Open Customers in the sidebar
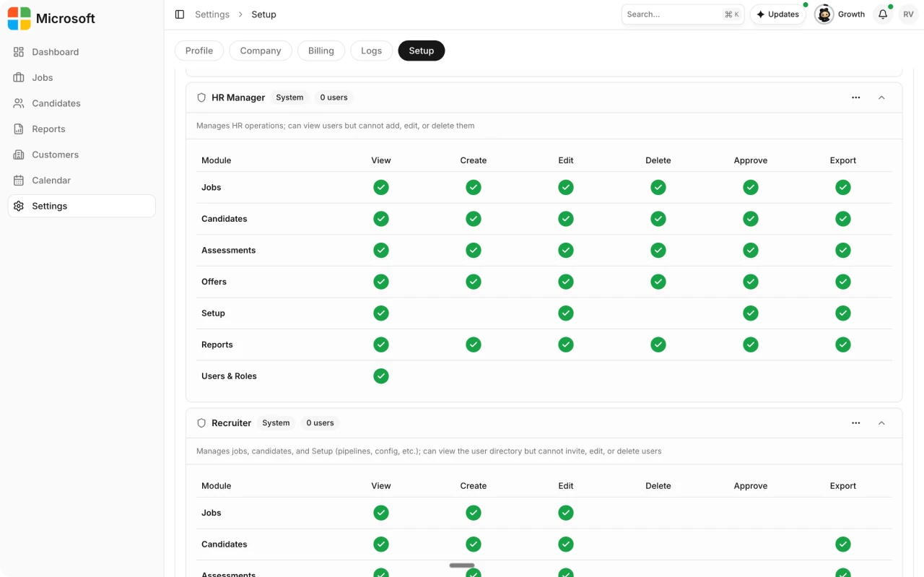 tap(82, 155)
